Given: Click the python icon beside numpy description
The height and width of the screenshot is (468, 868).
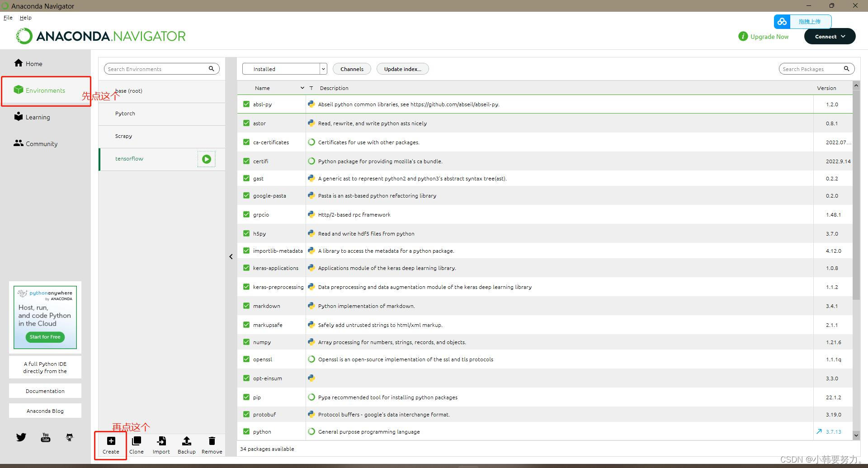Looking at the screenshot, I should pyautogui.click(x=311, y=342).
